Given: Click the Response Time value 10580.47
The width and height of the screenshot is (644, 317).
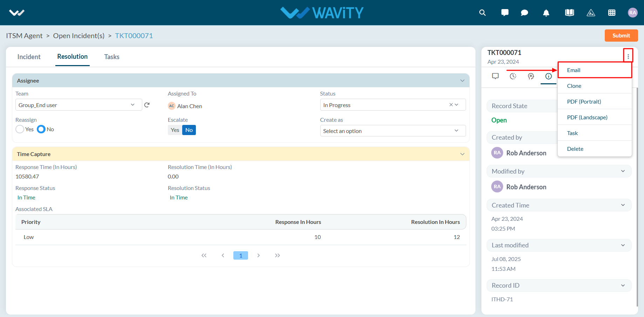Looking at the screenshot, I should (x=27, y=176).
